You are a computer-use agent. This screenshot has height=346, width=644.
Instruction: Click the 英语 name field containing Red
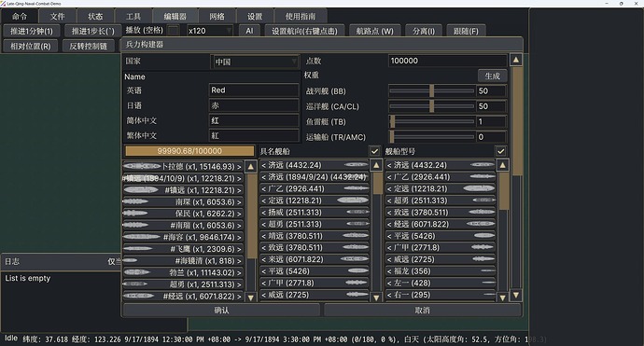pyautogui.click(x=254, y=90)
